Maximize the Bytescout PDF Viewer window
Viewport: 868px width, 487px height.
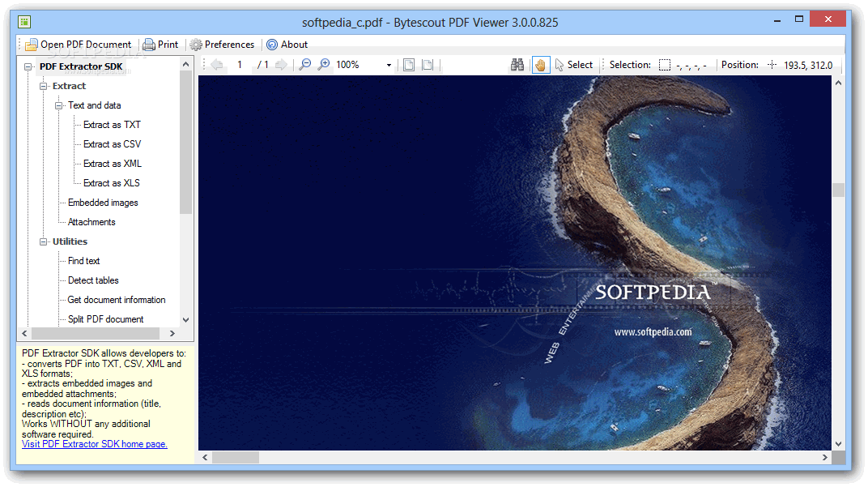(x=799, y=19)
